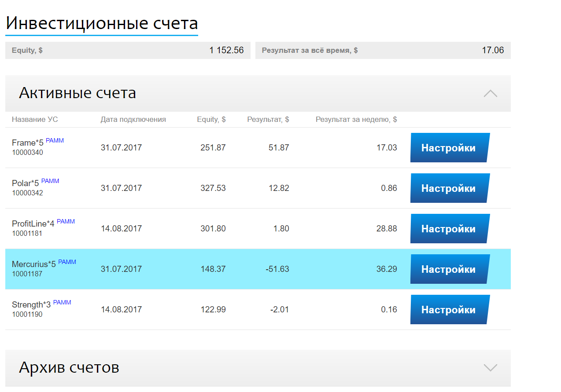Click total equity value 1 152.56
Screen dimensions: 561x392
click(226, 50)
